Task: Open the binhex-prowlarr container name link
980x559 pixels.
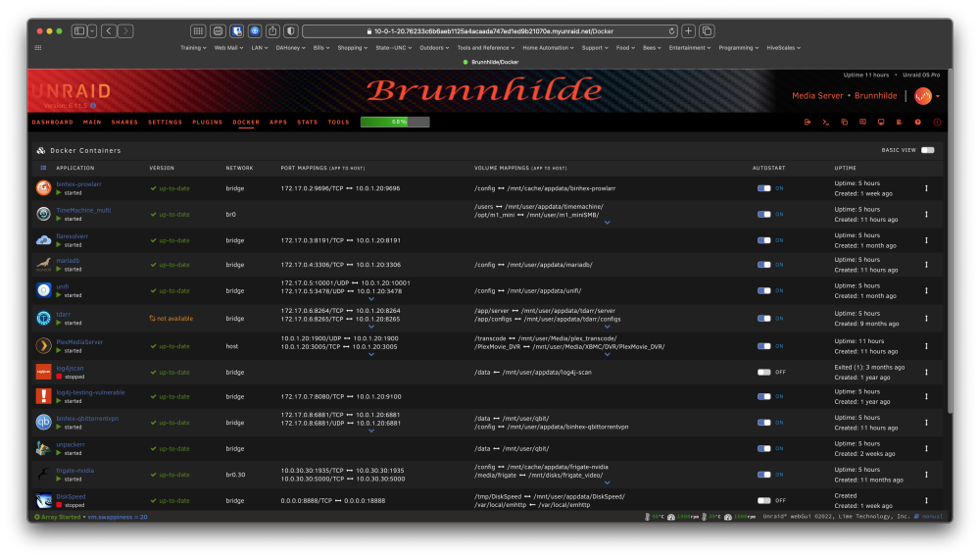Action: tap(78, 184)
